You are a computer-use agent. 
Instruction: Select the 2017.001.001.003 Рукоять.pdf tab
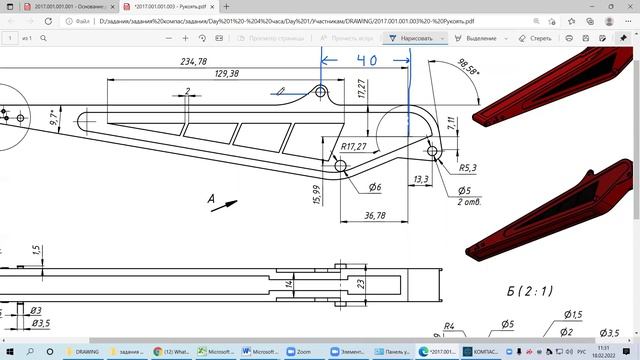coord(169,7)
